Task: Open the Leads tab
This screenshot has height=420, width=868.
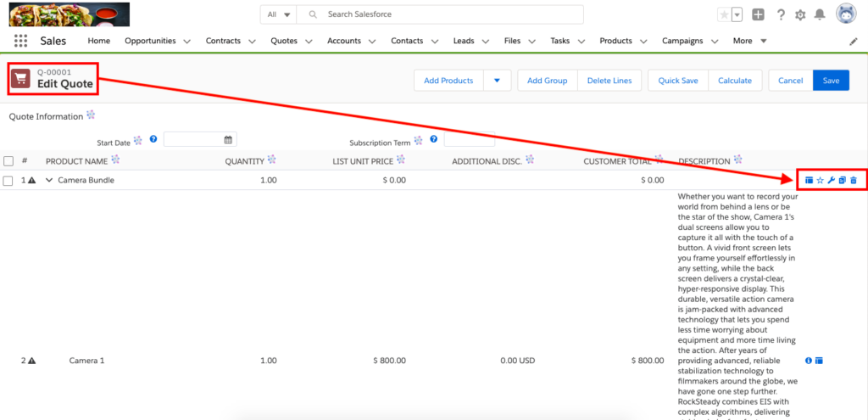Action: pyautogui.click(x=464, y=41)
